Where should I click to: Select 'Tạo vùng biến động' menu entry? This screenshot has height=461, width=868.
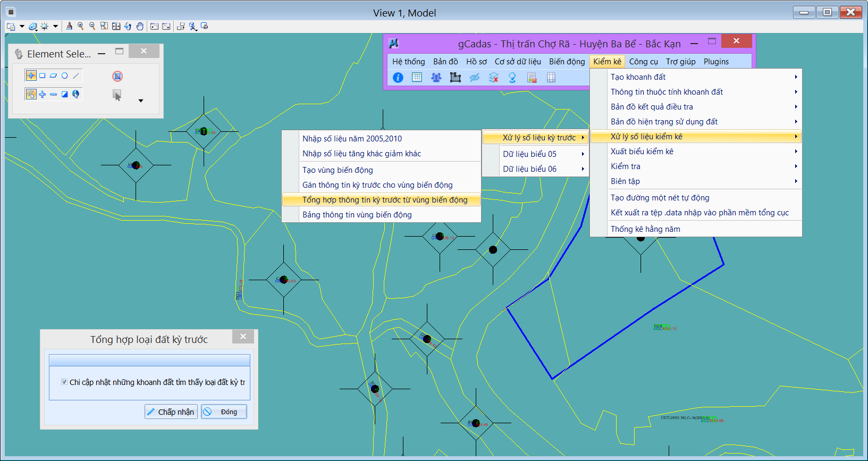tap(338, 170)
